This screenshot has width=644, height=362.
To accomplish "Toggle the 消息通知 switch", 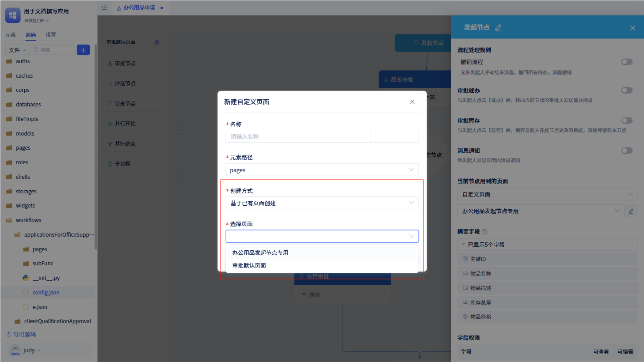I will (627, 151).
